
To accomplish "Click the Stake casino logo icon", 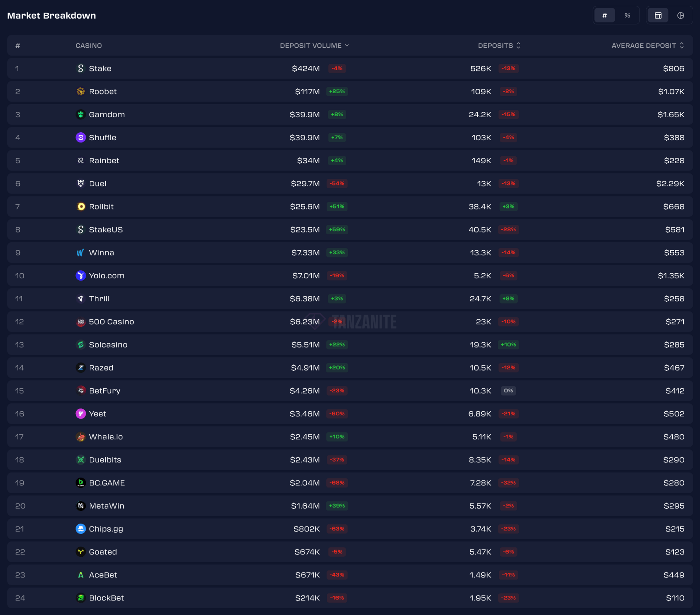I will pyautogui.click(x=81, y=68).
